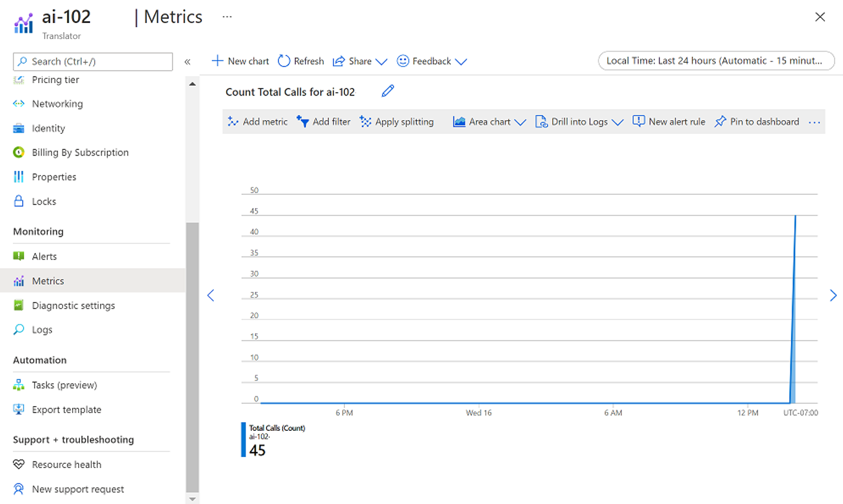Click the Refresh icon in toolbar
This screenshot has width=843, height=504.
[x=284, y=61]
